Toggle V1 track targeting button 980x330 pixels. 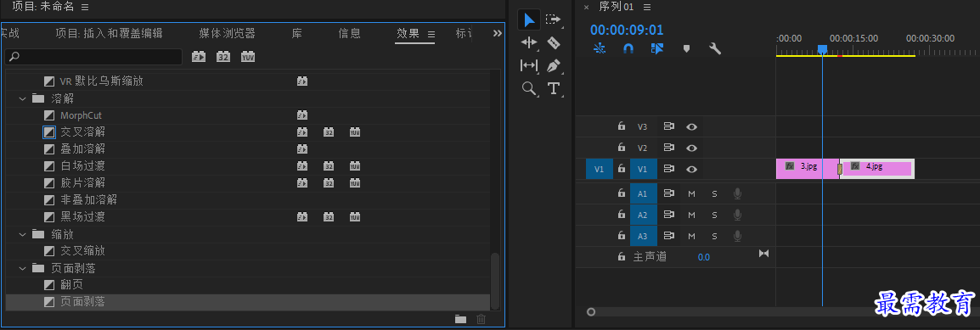point(643,169)
